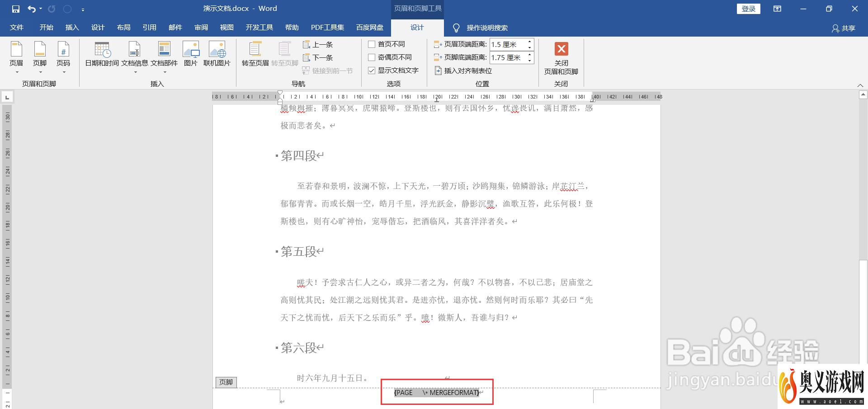Click 插入对齐制表位 alignment tab
The height and width of the screenshot is (409, 868).
[463, 71]
